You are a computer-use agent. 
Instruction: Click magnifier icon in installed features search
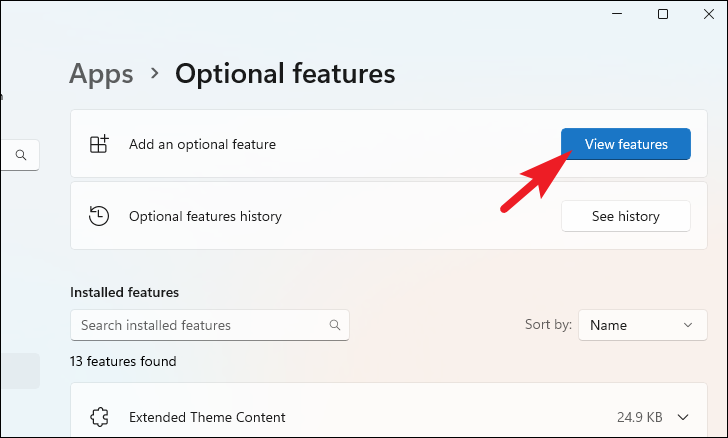335,325
